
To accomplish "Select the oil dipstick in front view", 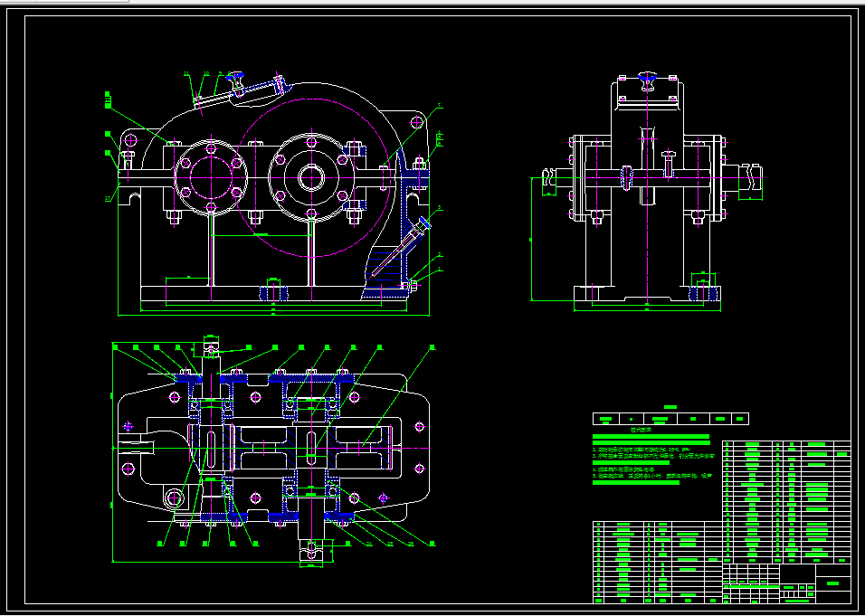I will click(x=400, y=249).
